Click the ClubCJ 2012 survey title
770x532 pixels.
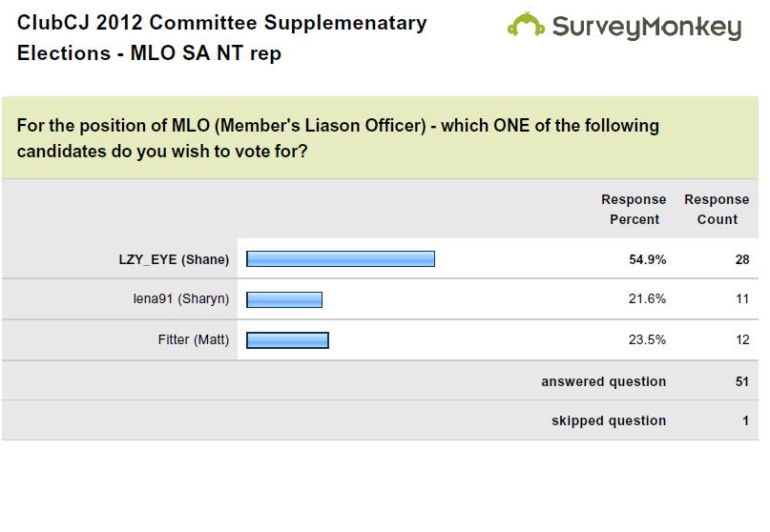tap(222, 38)
